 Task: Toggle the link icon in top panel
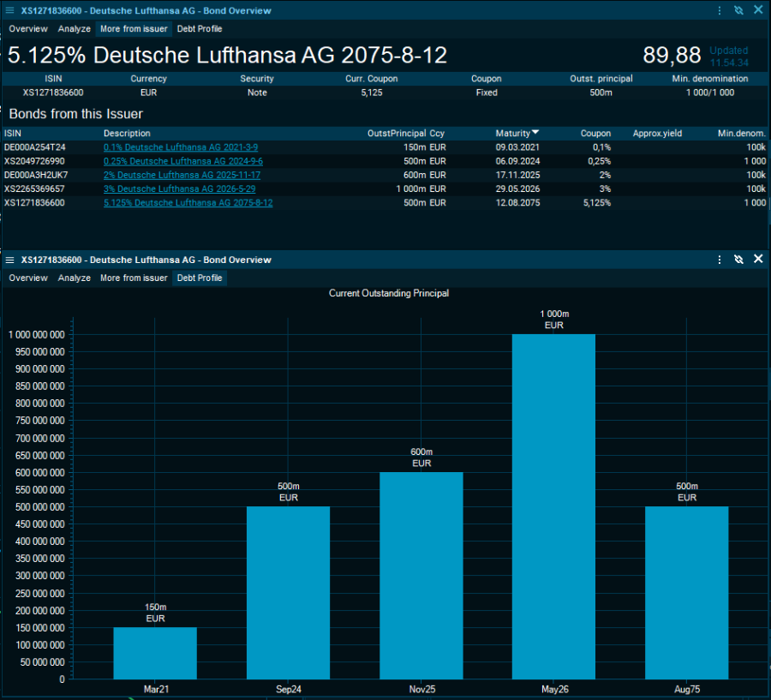738,10
